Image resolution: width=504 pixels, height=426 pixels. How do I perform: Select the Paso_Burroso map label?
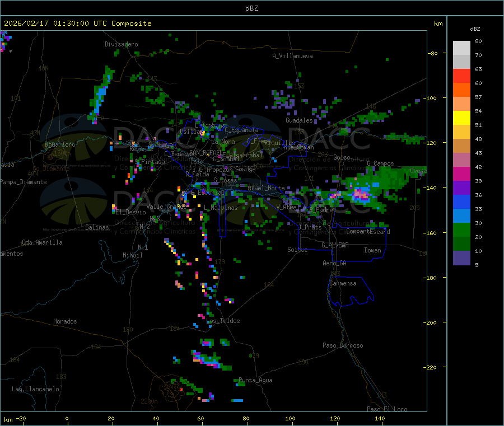coord(343,345)
